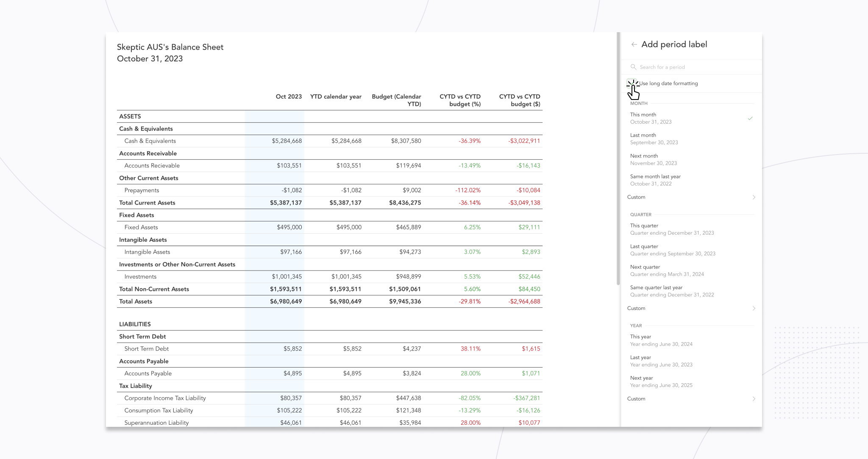Click the search magnifier icon

(633, 67)
